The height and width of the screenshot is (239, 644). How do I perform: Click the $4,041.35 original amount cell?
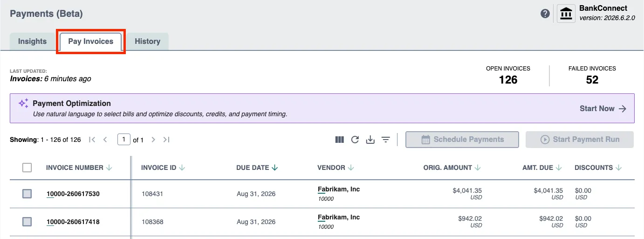467,190
